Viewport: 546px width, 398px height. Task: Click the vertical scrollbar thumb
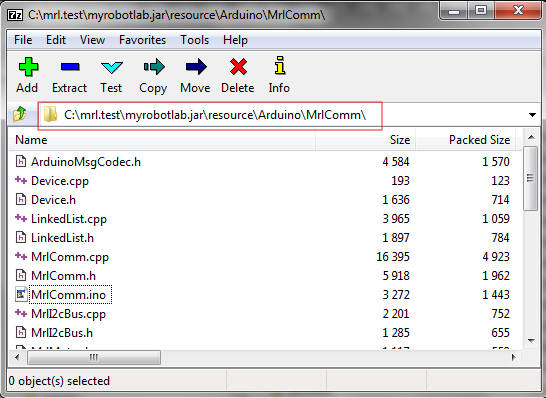pos(530,178)
